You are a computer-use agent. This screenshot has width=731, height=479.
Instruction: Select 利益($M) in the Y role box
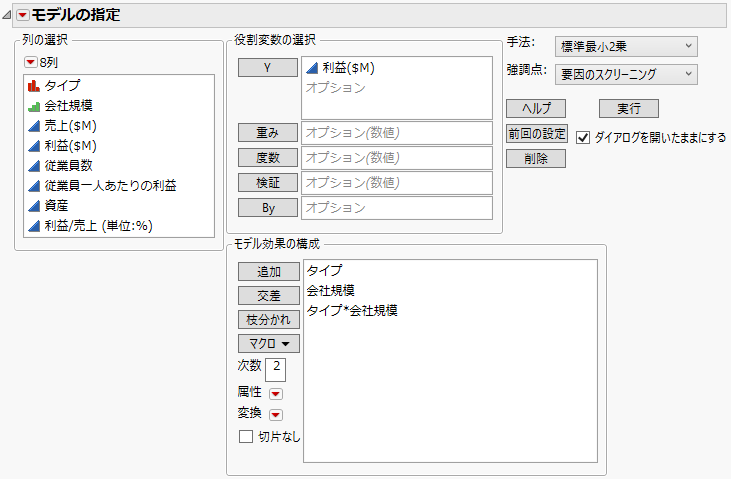pos(348,68)
